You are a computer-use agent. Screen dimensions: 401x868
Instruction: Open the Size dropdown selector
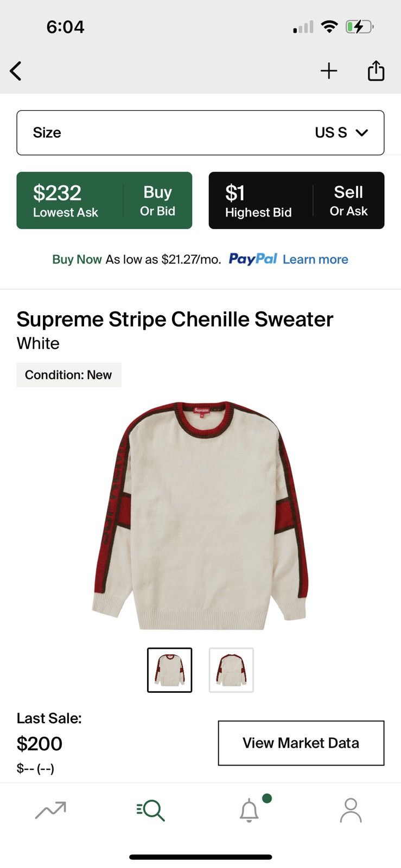pos(200,133)
